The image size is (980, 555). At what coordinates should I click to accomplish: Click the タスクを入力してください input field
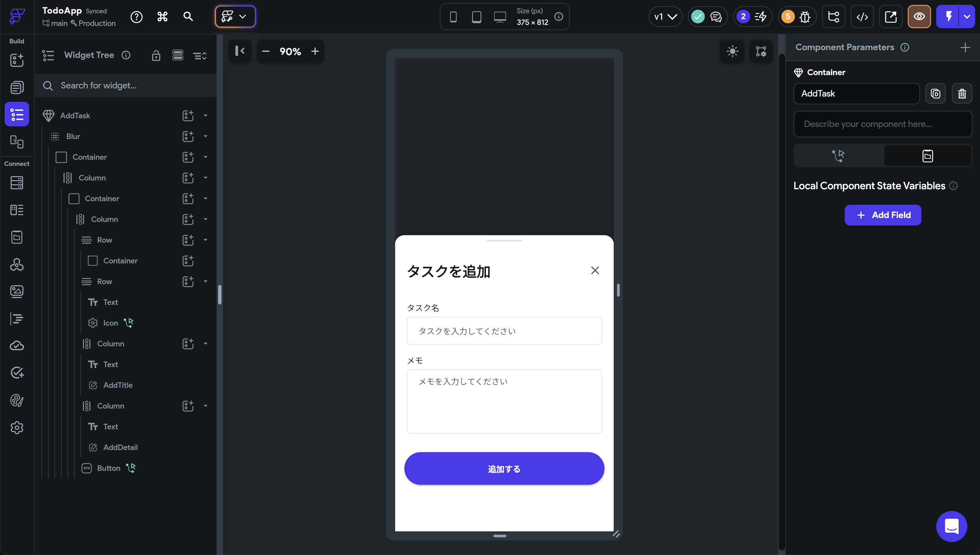(504, 331)
